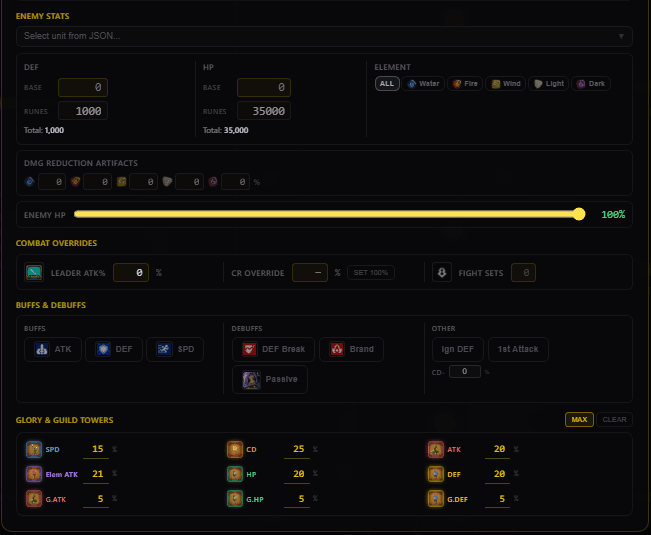Screen dimensions: 651x535
Task: Select the Dark element filter
Action: [x=591, y=83]
